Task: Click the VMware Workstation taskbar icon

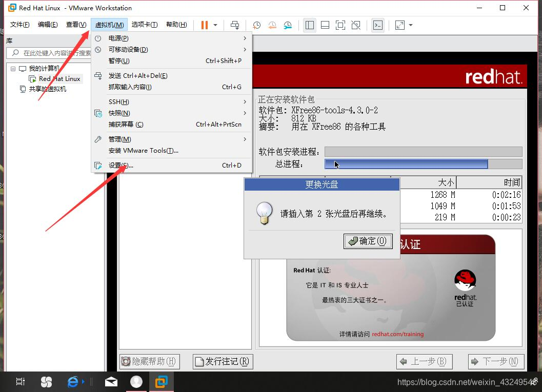Action: coord(161,382)
